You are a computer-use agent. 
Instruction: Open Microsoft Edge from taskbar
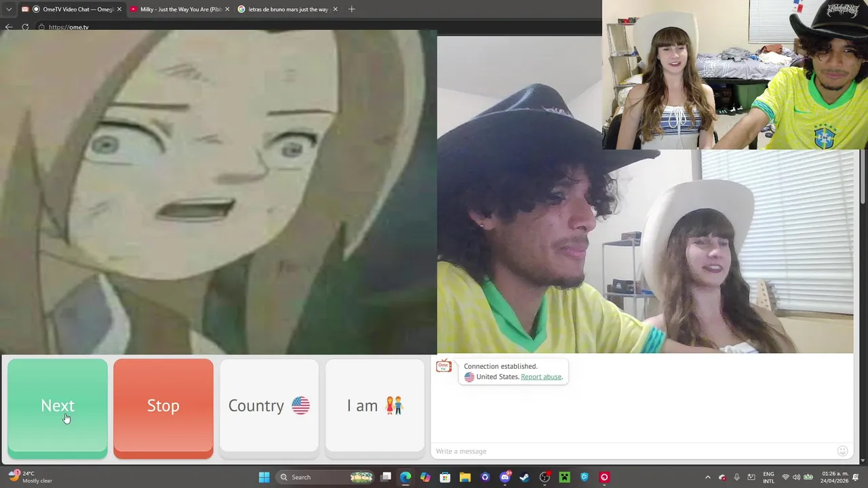tap(406, 477)
